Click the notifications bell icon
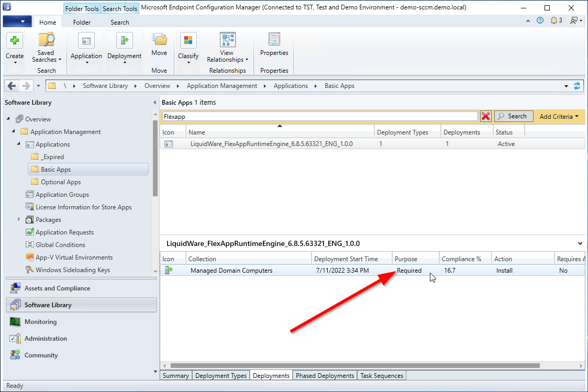Screen dimensions: 588x392 (554, 20)
